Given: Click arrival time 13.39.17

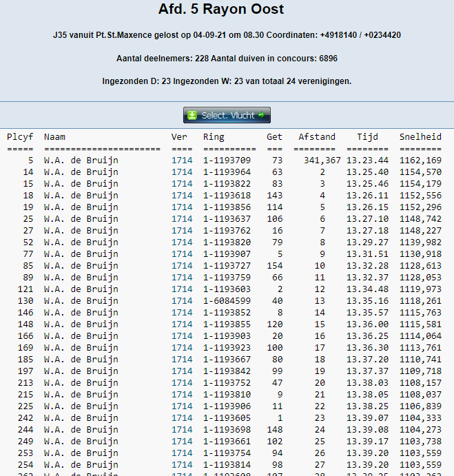Looking at the screenshot, I should pos(367,442).
